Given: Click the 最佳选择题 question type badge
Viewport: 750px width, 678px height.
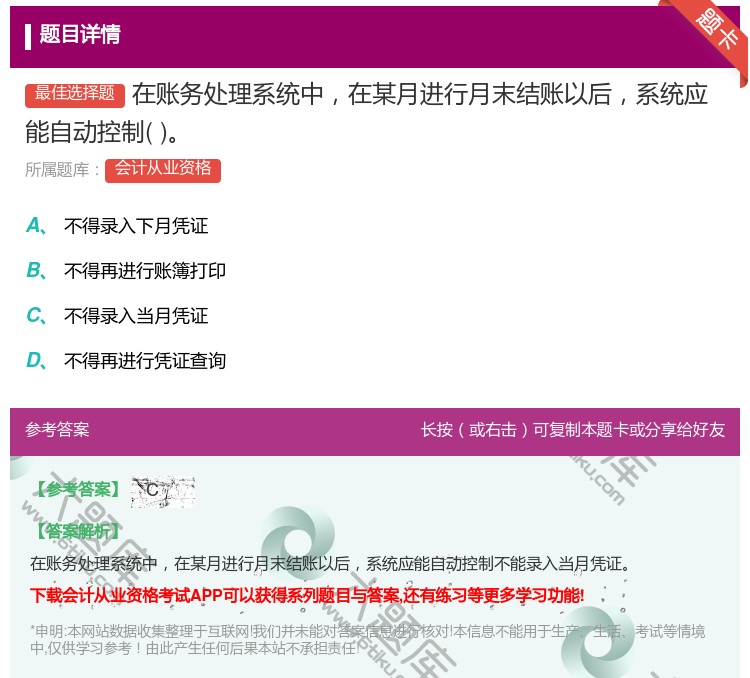Looking at the screenshot, I should coord(75,94).
